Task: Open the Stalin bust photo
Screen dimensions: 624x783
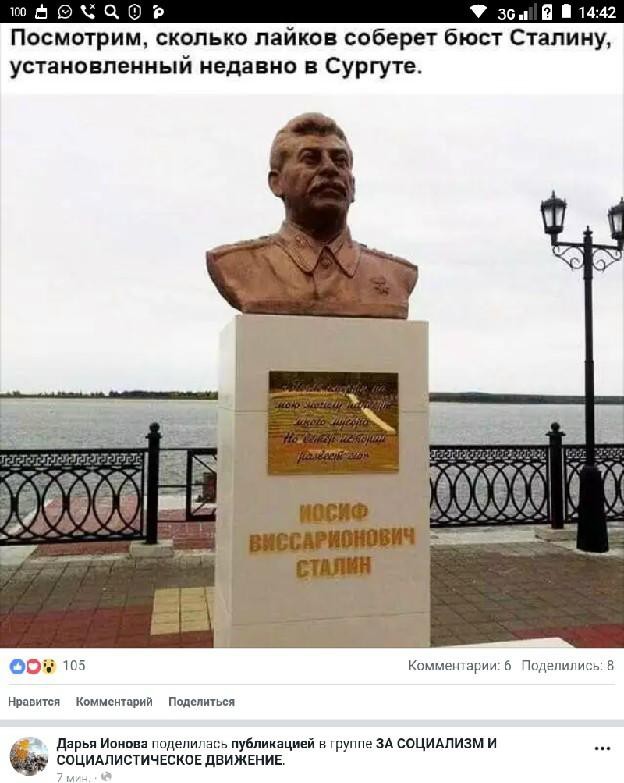Action: click(x=312, y=371)
